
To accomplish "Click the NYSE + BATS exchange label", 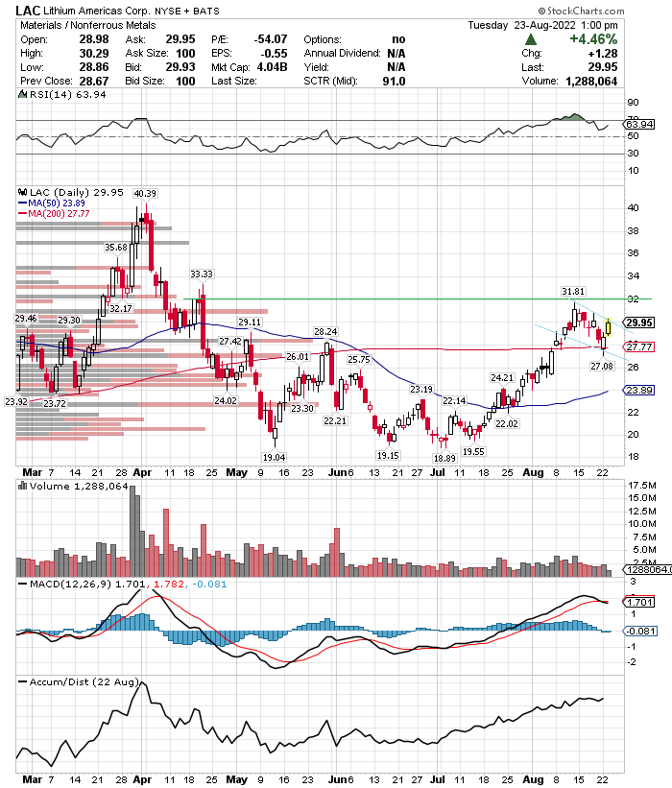I will 187,11.
